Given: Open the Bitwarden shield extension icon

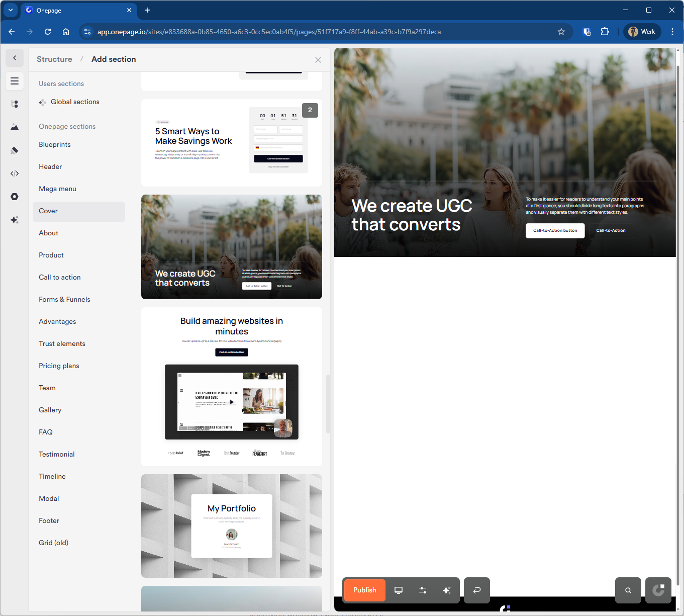Looking at the screenshot, I should (587, 32).
